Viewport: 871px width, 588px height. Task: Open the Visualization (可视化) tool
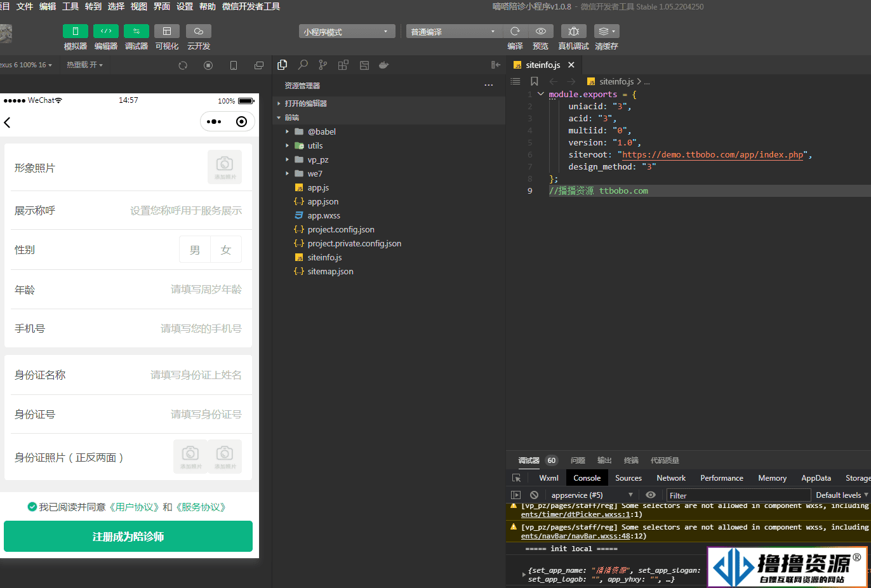click(x=167, y=31)
